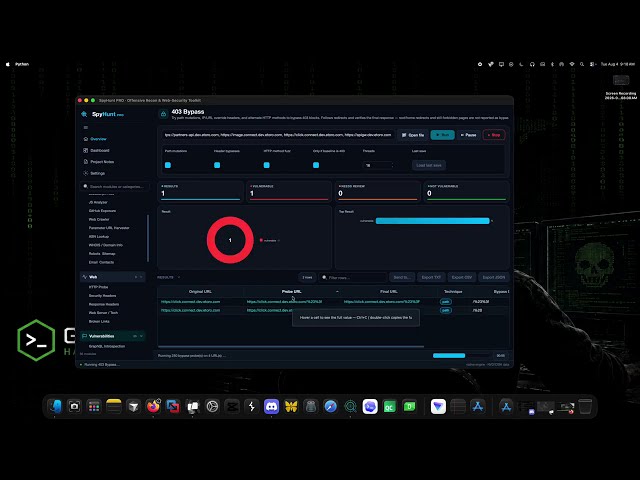Collapse the sidebar with the hamburger icon
640x480 pixels.
[x=86, y=127]
